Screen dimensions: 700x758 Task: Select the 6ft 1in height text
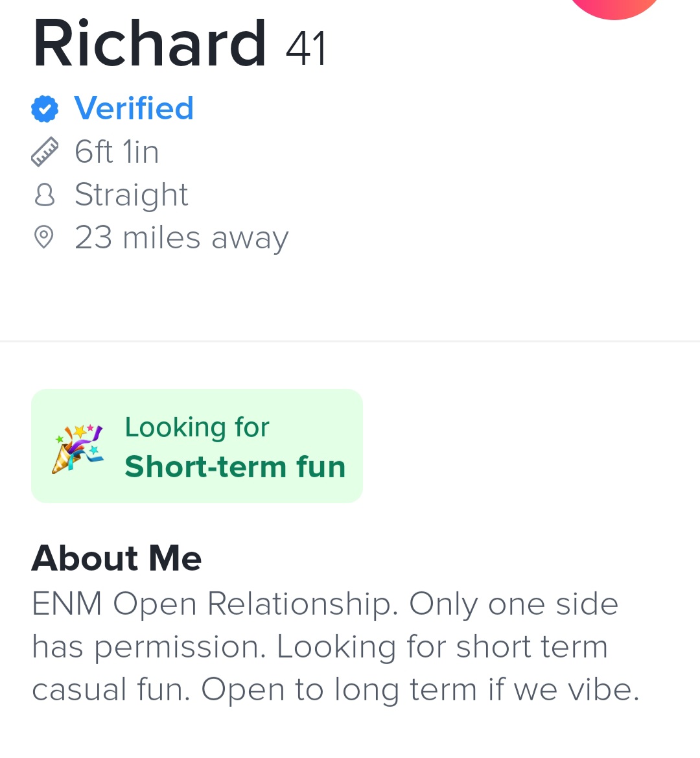click(117, 152)
